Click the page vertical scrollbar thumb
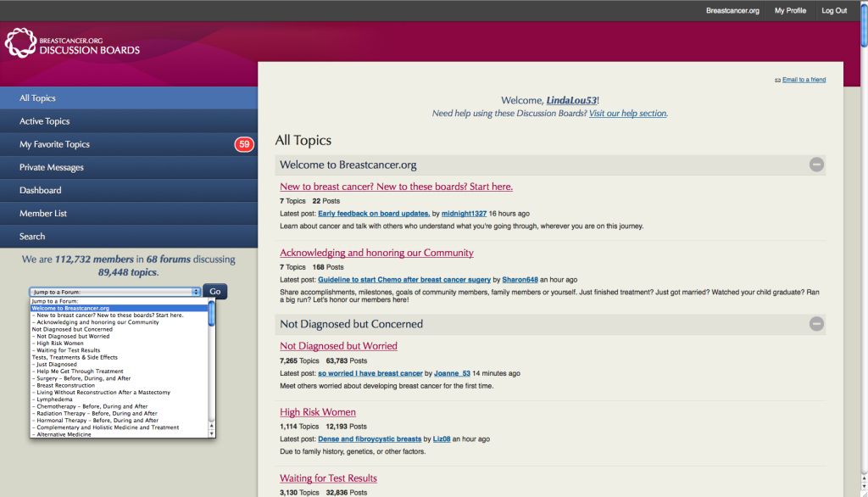Screen dimensions: 868x497 tap(864, 25)
